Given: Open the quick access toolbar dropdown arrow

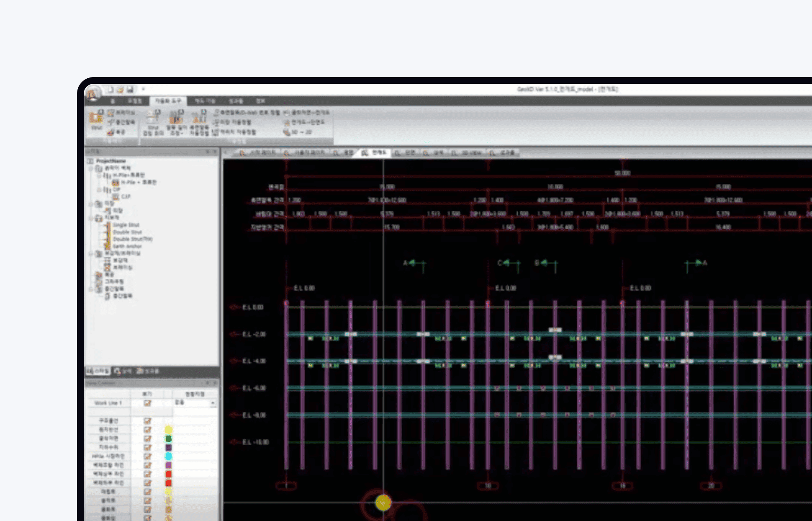Looking at the screenshot, I should (143, 89).
